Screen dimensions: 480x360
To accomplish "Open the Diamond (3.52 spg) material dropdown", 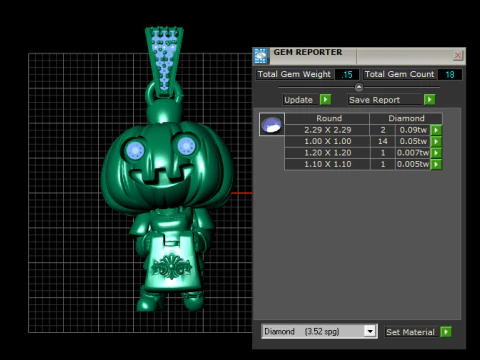I will 370,332.
